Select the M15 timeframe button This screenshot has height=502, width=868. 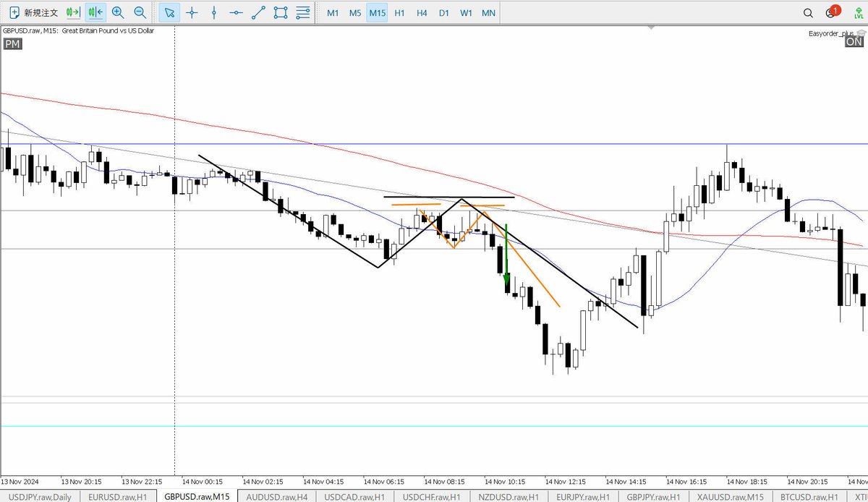(x=377, y=13)
